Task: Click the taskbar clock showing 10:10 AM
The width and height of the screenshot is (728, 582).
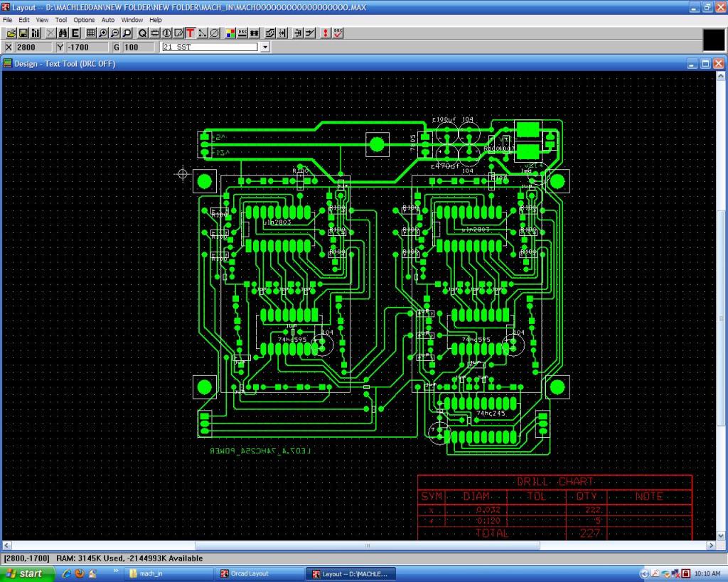Action: point(707,573)
